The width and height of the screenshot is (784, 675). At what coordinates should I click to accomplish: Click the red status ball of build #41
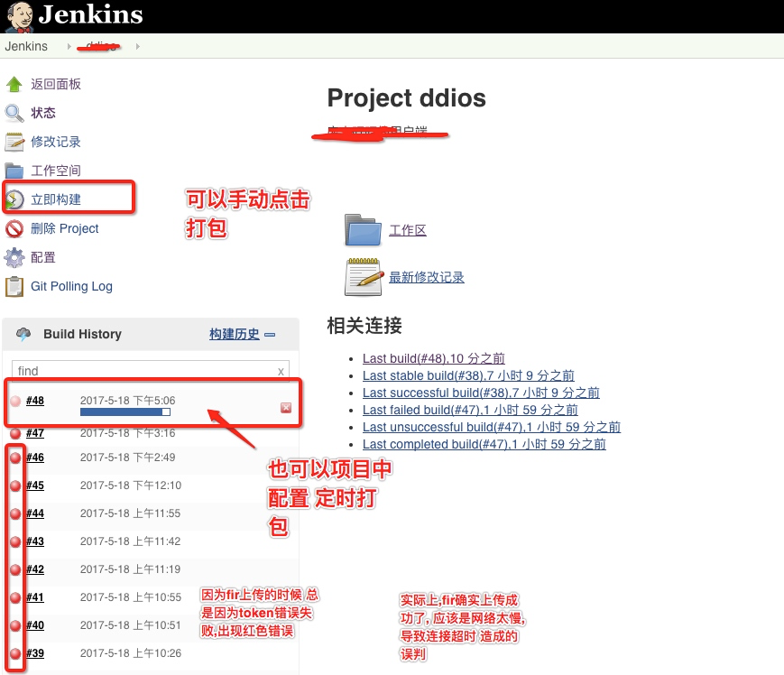[15, 597]
